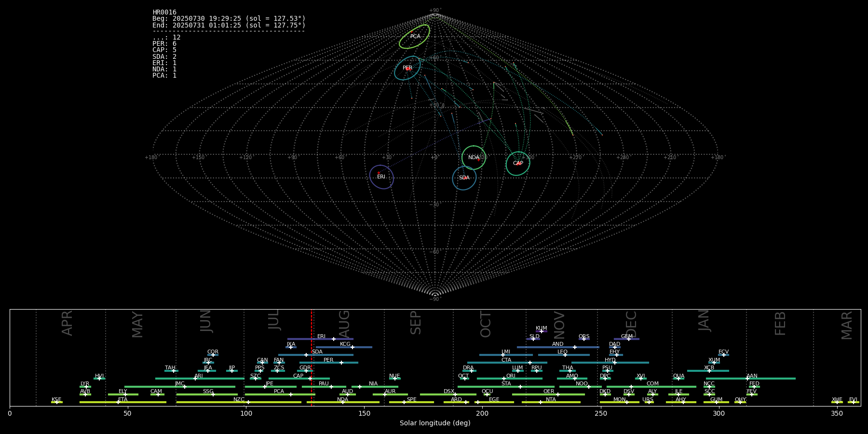This screenshot has width=868, height=434.
Task: Click the NDA radiant circle on the sky map
Action: [x=474, y=158]
